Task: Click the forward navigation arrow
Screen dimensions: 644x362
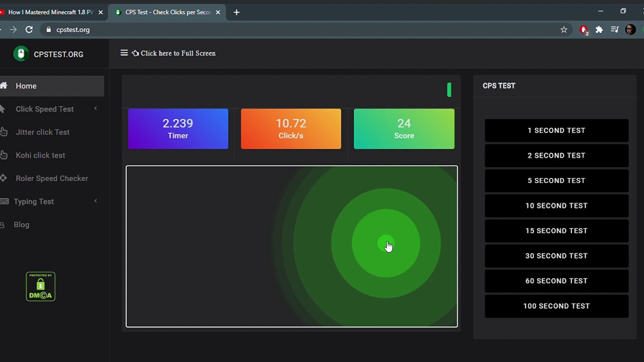Action: pos(13,30)
